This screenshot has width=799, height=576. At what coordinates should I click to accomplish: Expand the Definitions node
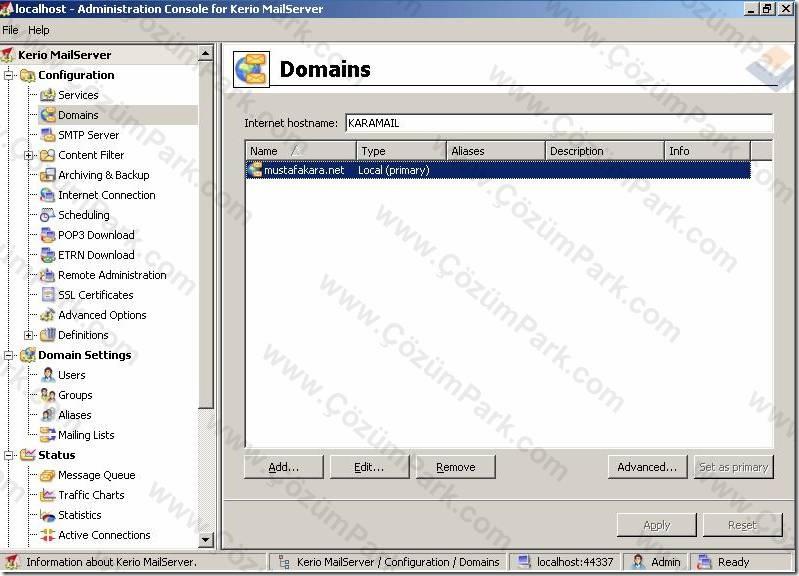click(x=29, y=335)
